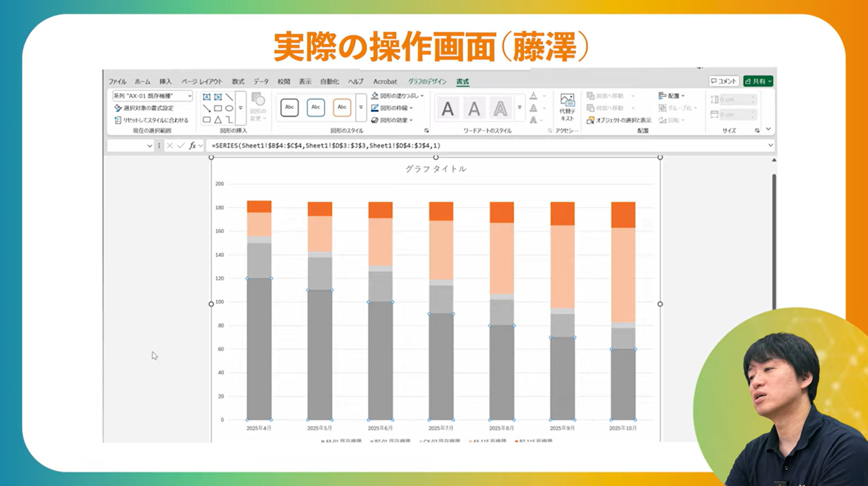Apply the orange-outlined Abc shape style
Image resolution: width=868 pixels, height=486 pixels.
click(342, 107)
